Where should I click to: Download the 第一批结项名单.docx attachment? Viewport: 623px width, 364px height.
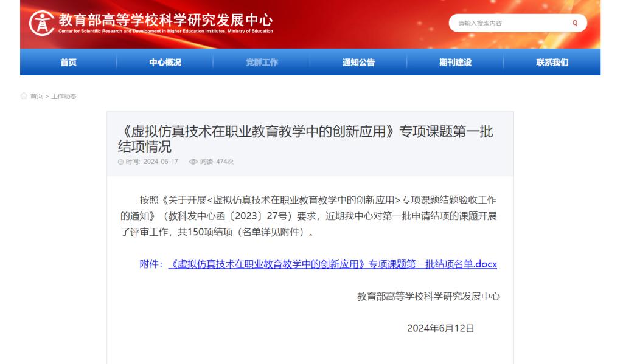point(332,264)
